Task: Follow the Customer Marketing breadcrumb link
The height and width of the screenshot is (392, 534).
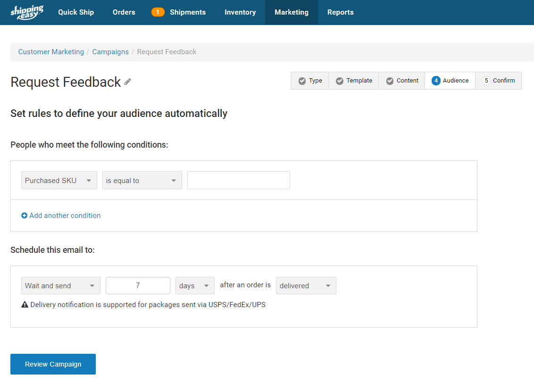Action: pos(51,51)
